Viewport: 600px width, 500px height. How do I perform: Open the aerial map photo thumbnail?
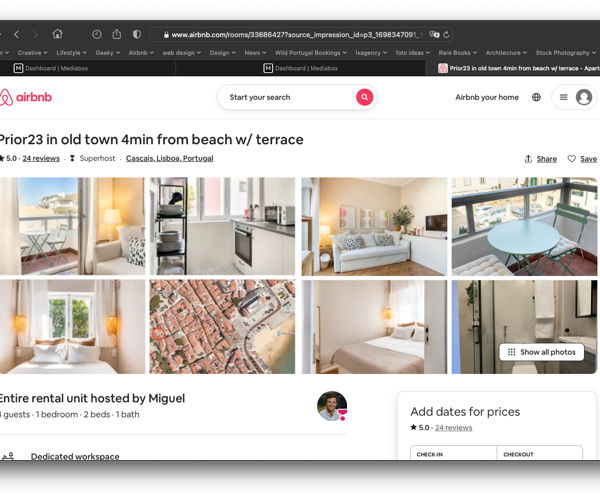222,327
